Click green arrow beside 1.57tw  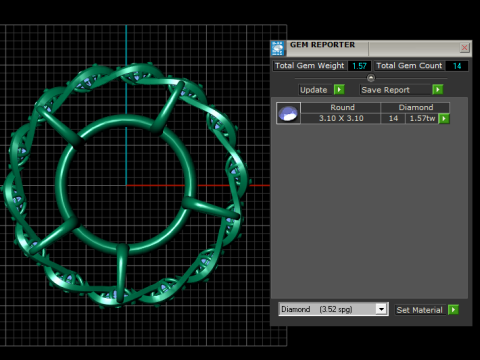point(444,119)
